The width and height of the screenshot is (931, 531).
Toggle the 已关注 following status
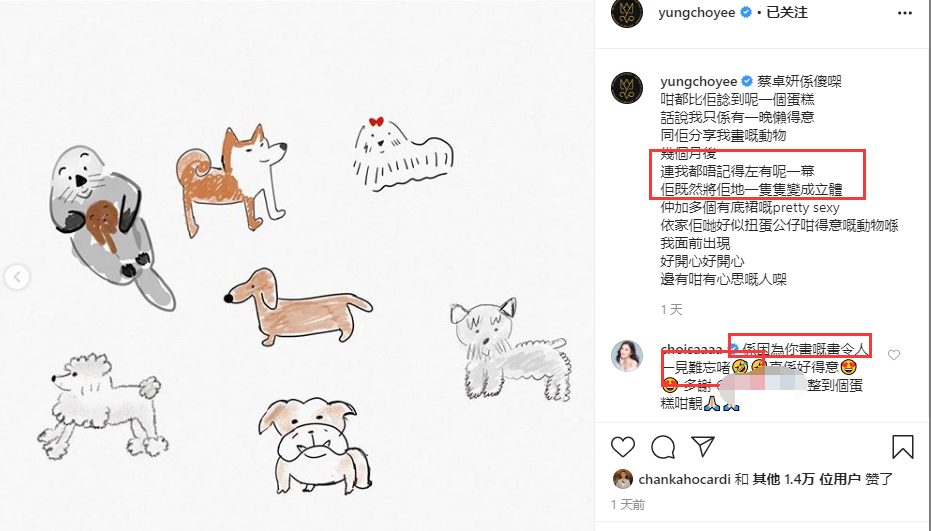tap(787, 12)
